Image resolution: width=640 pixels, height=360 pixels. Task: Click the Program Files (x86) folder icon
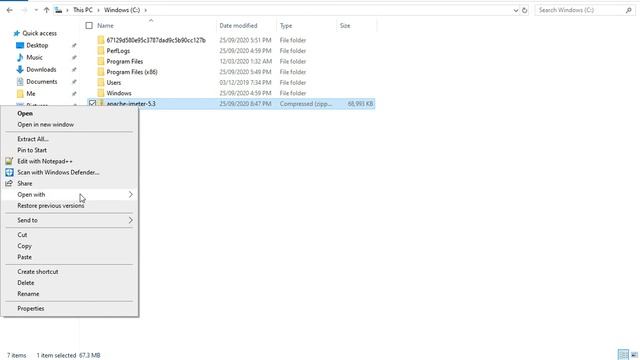click(101, 72)
